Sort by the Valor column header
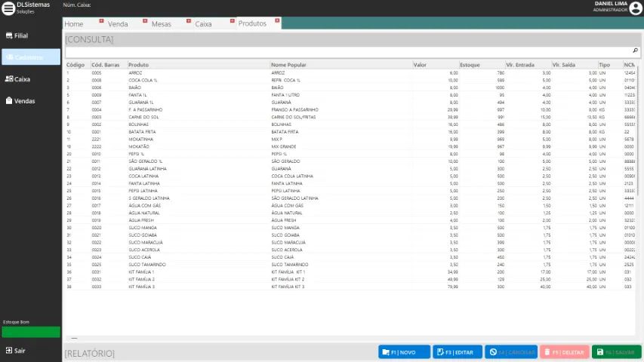 pos(420,65)
